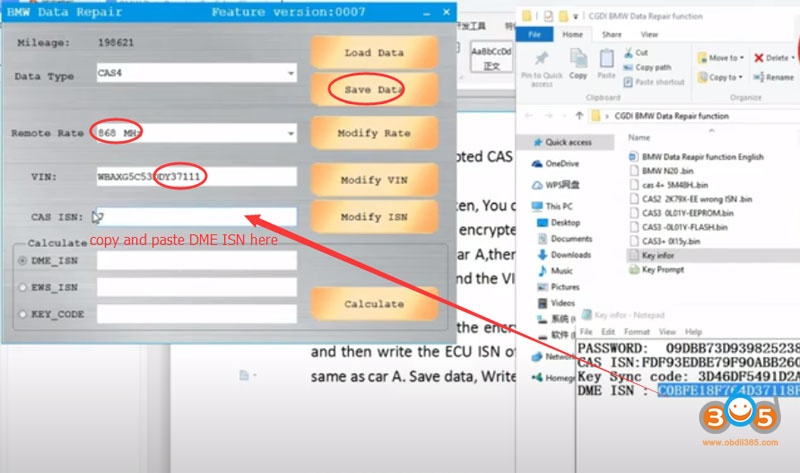Click the Explorer back arrow

tap(529, 116)
